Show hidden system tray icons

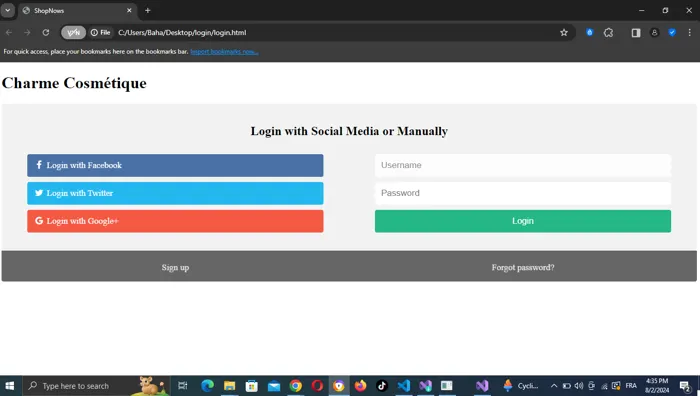tap(554, 386)
